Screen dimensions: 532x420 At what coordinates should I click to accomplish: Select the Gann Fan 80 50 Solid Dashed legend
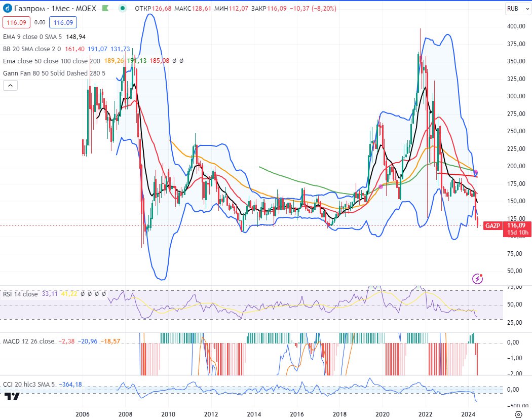tap(54, 73)
